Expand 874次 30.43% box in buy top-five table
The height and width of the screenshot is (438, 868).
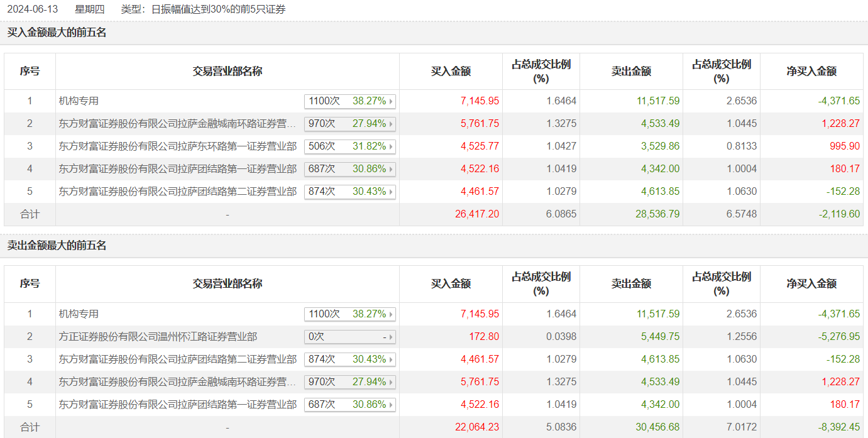(x=350, y=192)
